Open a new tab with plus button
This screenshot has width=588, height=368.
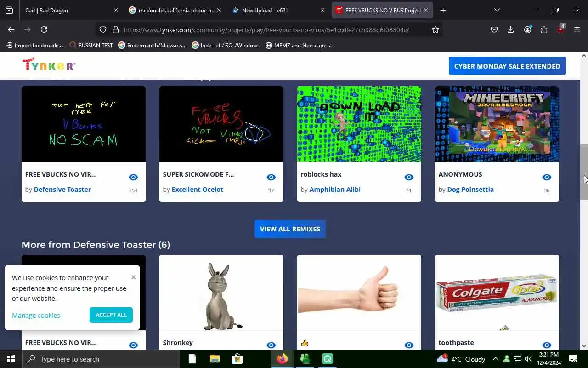click(443, 10)
